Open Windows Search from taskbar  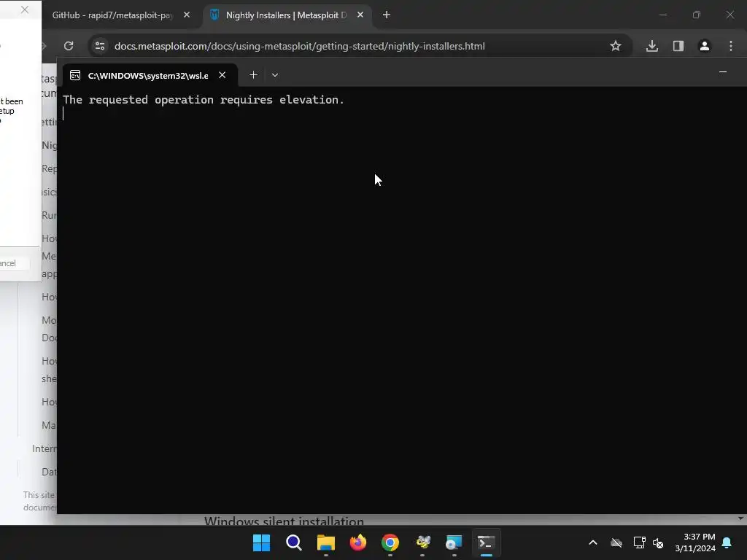point(293,542)
